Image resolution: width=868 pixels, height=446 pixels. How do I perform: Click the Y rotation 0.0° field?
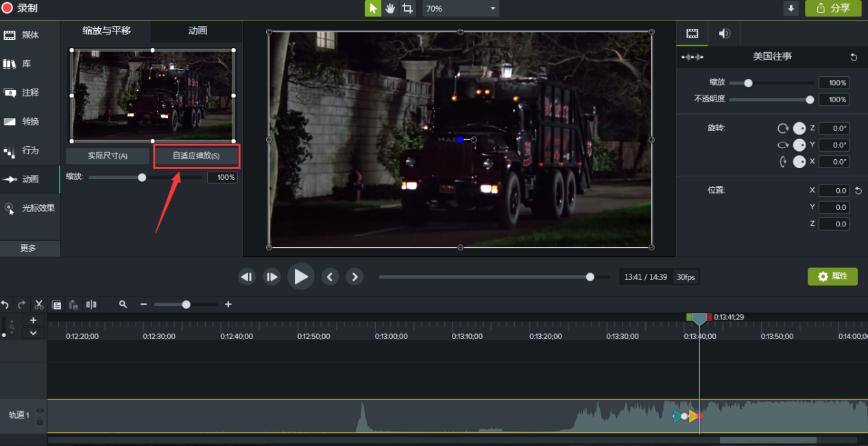tap(834, 145)
